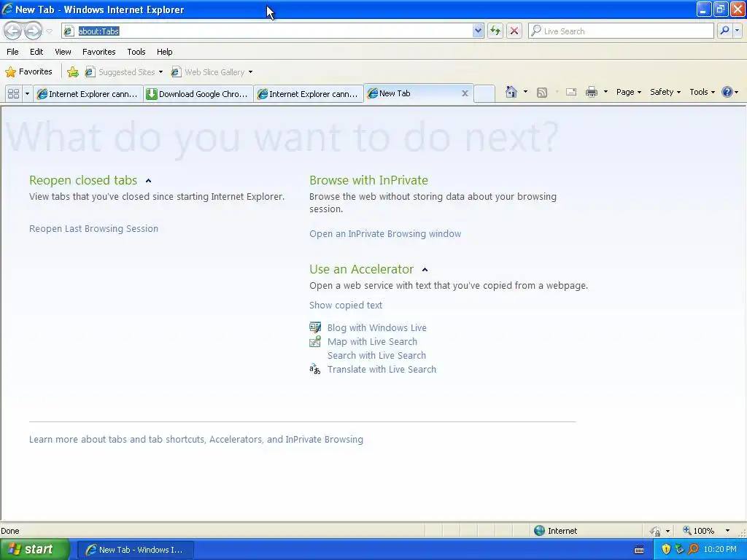Open the recent pages dropdown next to Forward

coord(49,31)
